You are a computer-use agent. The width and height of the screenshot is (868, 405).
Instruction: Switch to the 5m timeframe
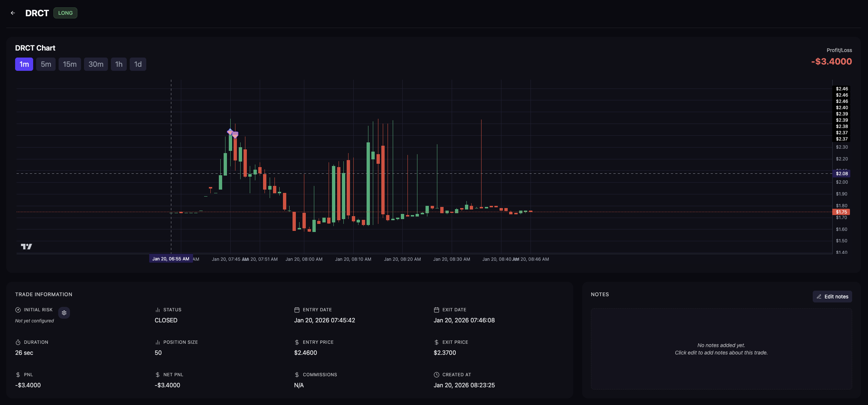coord(46,64)
